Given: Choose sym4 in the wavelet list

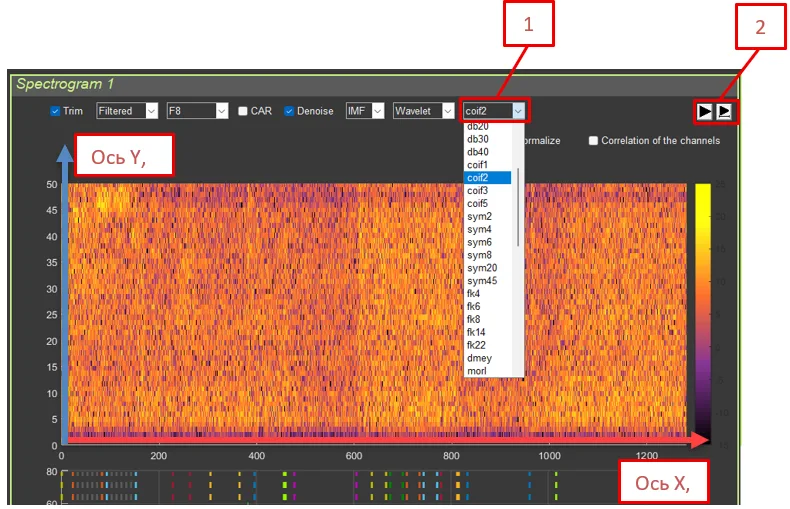Looking at the screenshot, I should click(479, 229).
